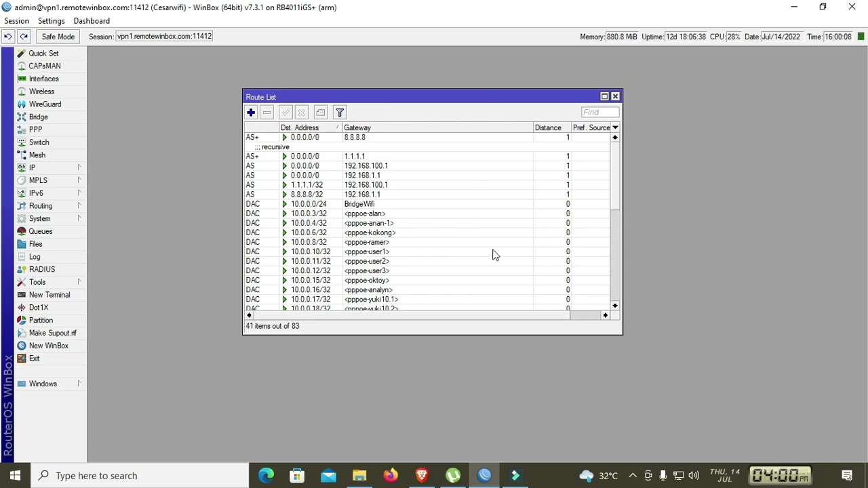The image size is (868, 488).
Task: Open the Mesh section
Action: point(37,155)
